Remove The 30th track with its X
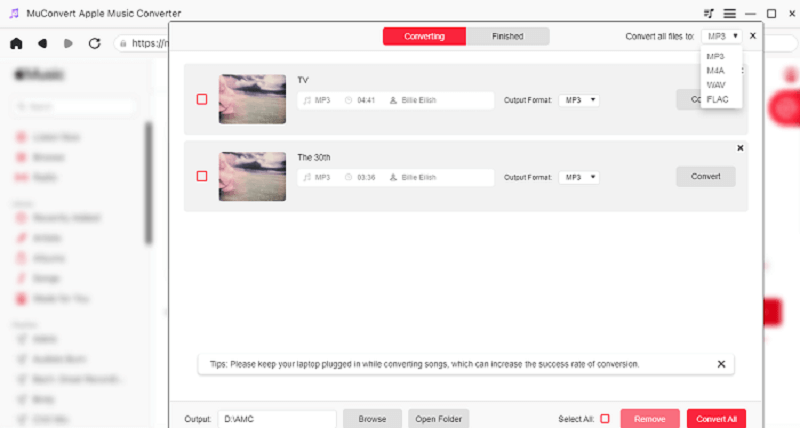 tap(740, 148)
